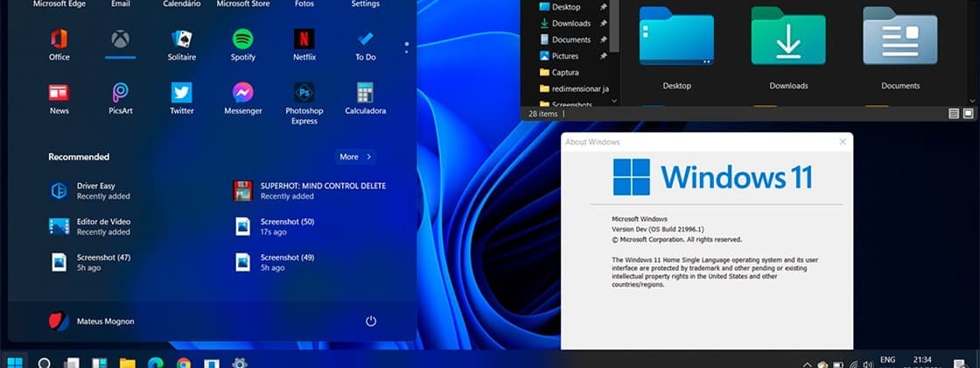
Task: Close the About Windows dialog
Action: pos(843,142)
